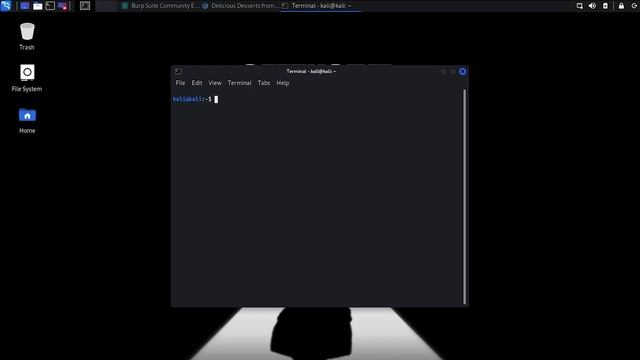Switch to Burp Suite Community taskbar window

[160, 6]
